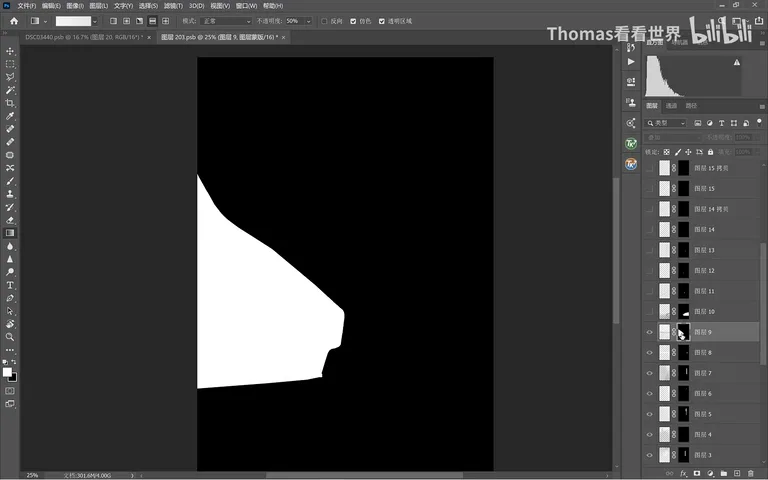Screen dimensions: 768x480
Task: Select the Dodge tool
Action: [10, 272]
